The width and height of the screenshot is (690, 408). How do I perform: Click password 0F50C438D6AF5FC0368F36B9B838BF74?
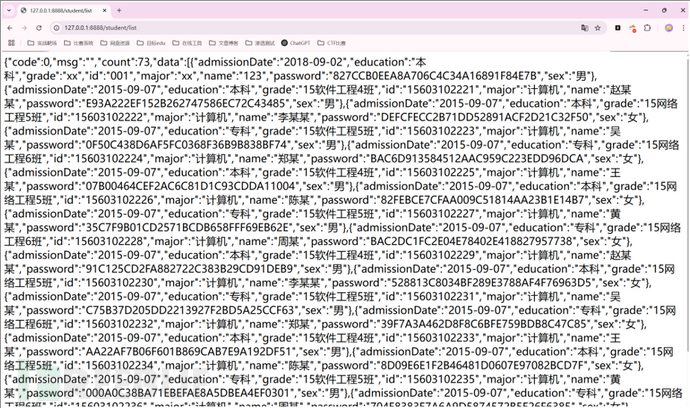tap(187, 145)
